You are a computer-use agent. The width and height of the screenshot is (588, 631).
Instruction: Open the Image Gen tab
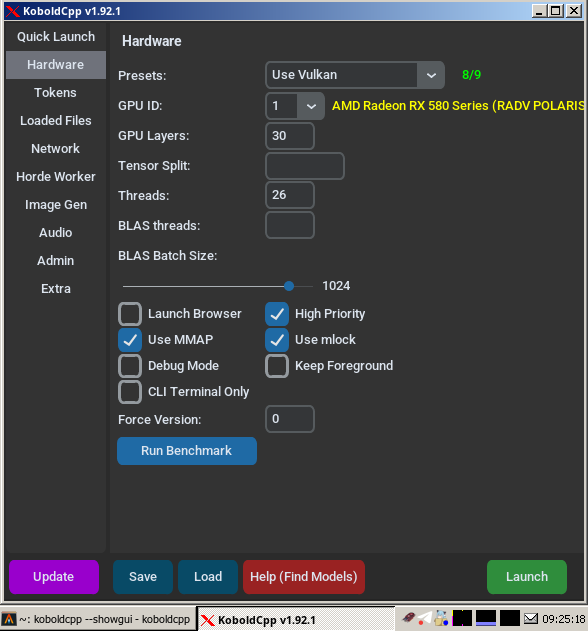56,204
